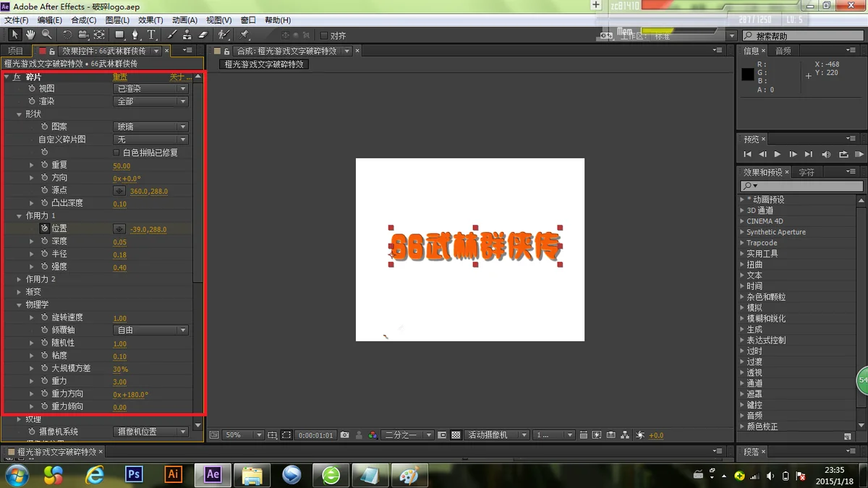This screenshot has width=868, height=488.
Task: Select the Clone Stamp tool
Action: click(x=187, y=35)
